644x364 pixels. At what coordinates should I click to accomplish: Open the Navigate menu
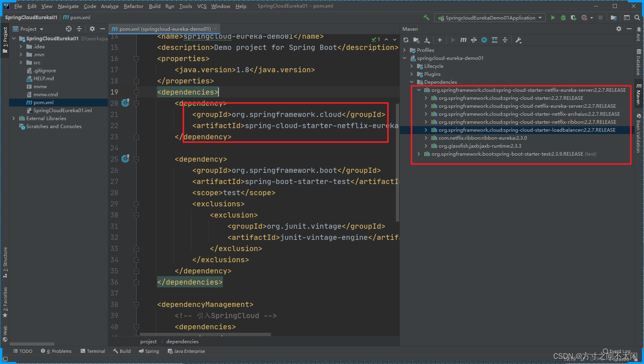coord(68,6)
